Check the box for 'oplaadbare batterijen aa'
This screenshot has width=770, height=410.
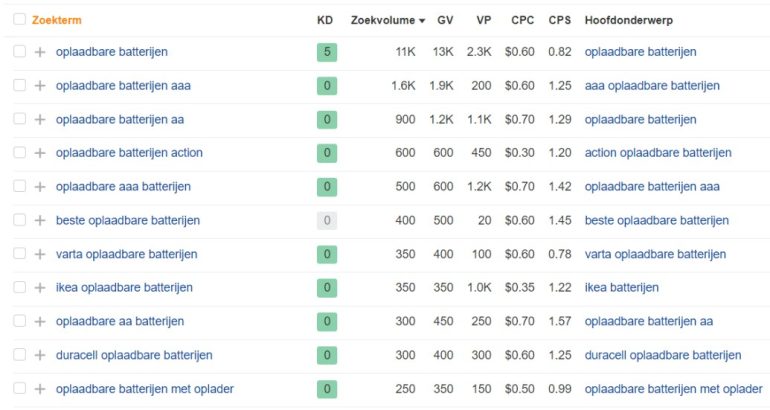[x=20, y=118]
